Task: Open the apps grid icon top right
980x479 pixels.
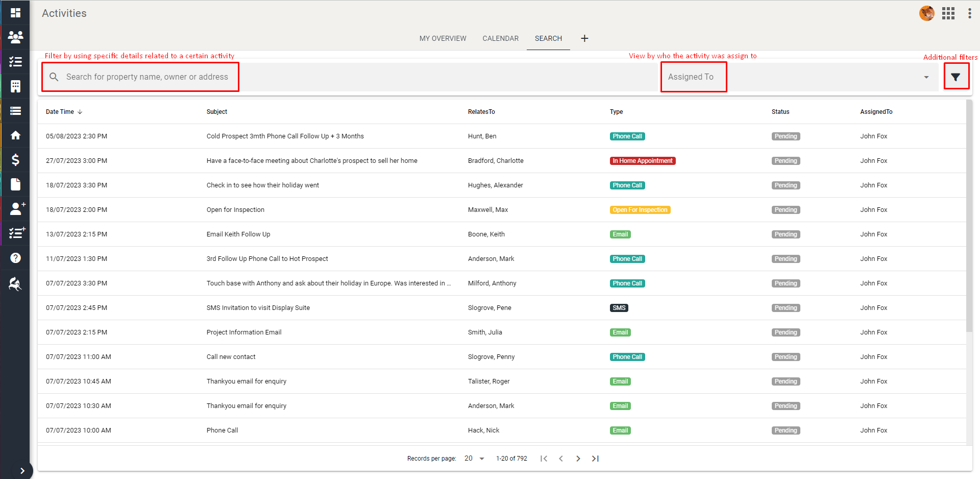Action: (x=948, y=13)
